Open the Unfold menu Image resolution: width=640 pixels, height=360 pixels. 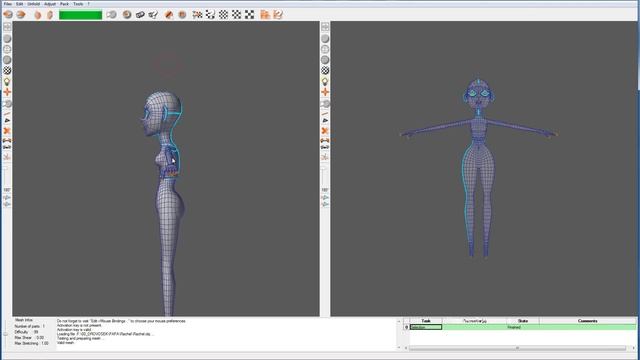coord(33,4)
